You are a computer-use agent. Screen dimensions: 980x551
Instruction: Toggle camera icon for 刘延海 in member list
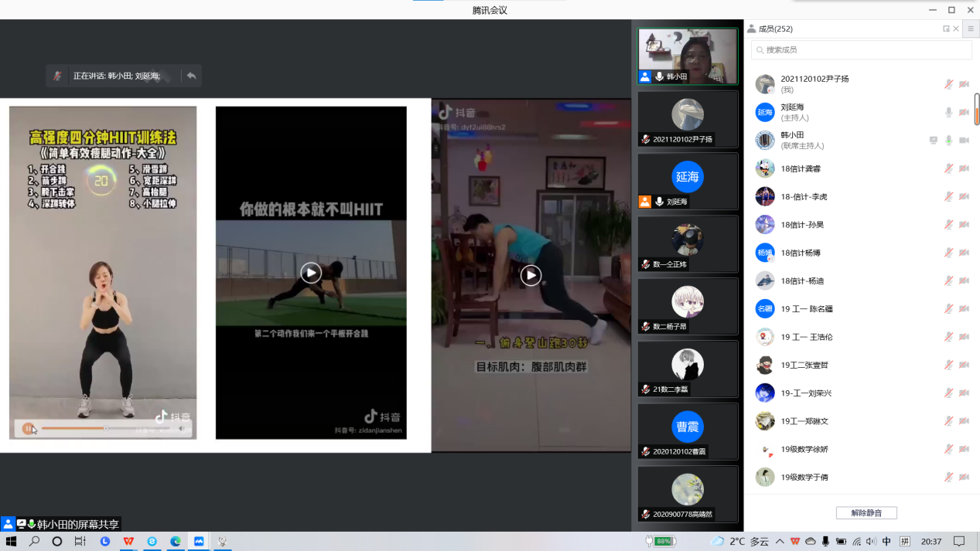coord(964,112)
